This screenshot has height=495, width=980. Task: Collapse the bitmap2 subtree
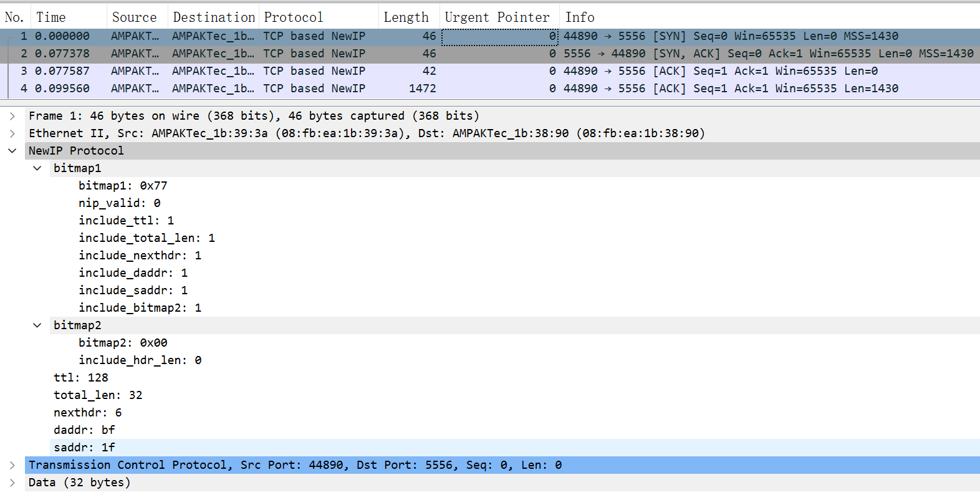tap(37, 325)
